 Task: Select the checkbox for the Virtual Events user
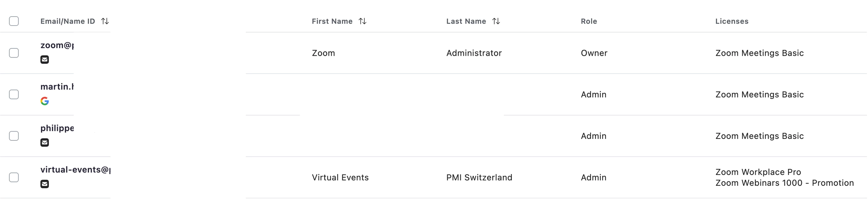(x=14, y=177)
